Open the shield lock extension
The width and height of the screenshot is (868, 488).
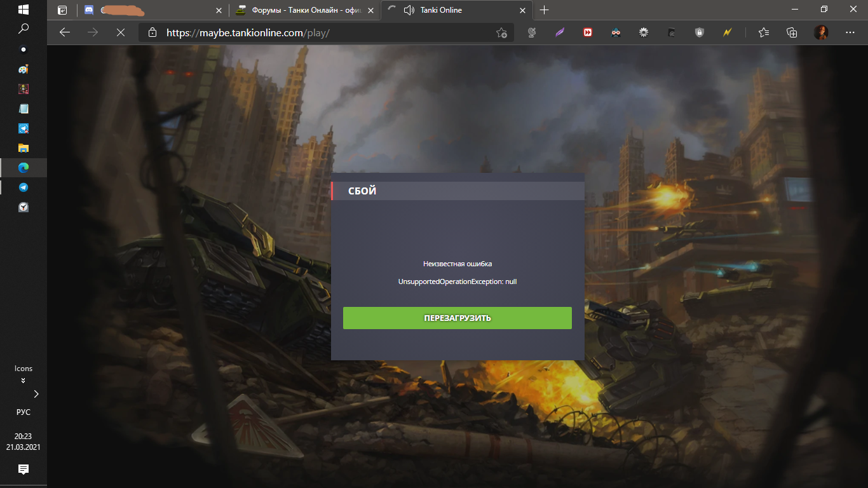[700, 32]
